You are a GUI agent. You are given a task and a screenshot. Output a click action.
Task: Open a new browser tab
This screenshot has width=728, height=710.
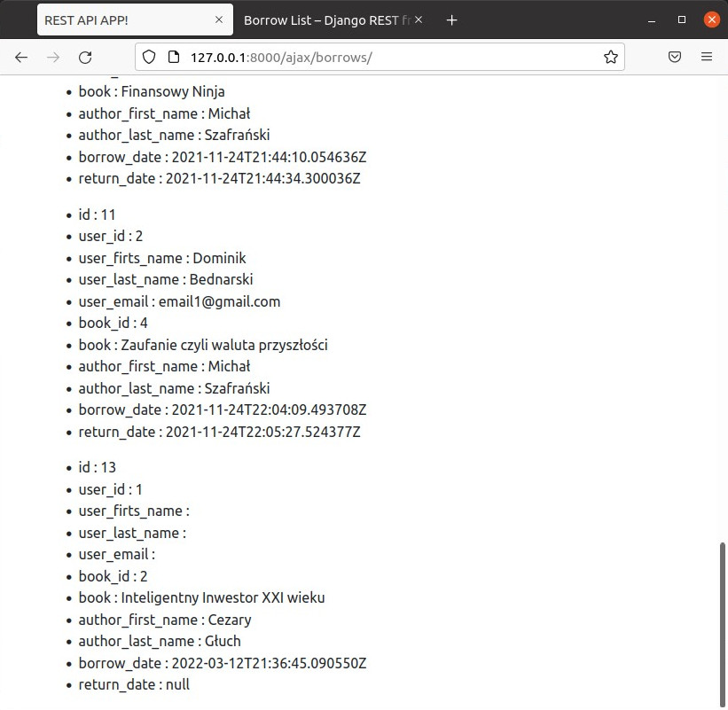coord(451,20)
